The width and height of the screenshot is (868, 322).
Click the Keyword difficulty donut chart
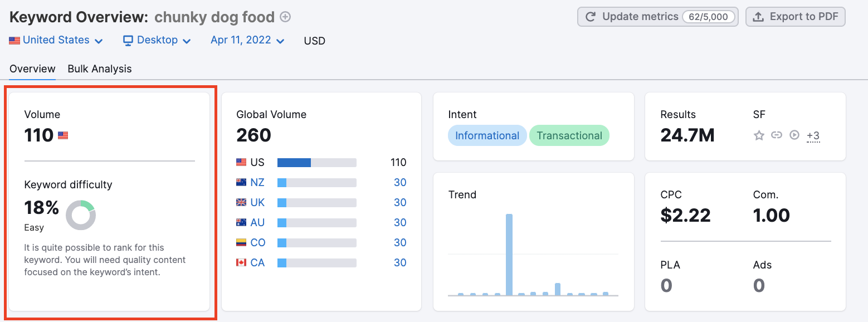point(81,216)
